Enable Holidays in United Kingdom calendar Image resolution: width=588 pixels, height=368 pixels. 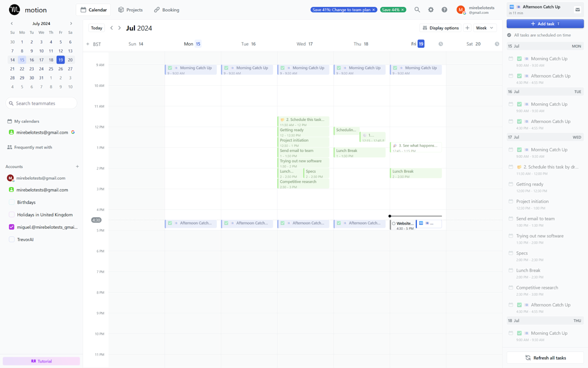[12, 214]
